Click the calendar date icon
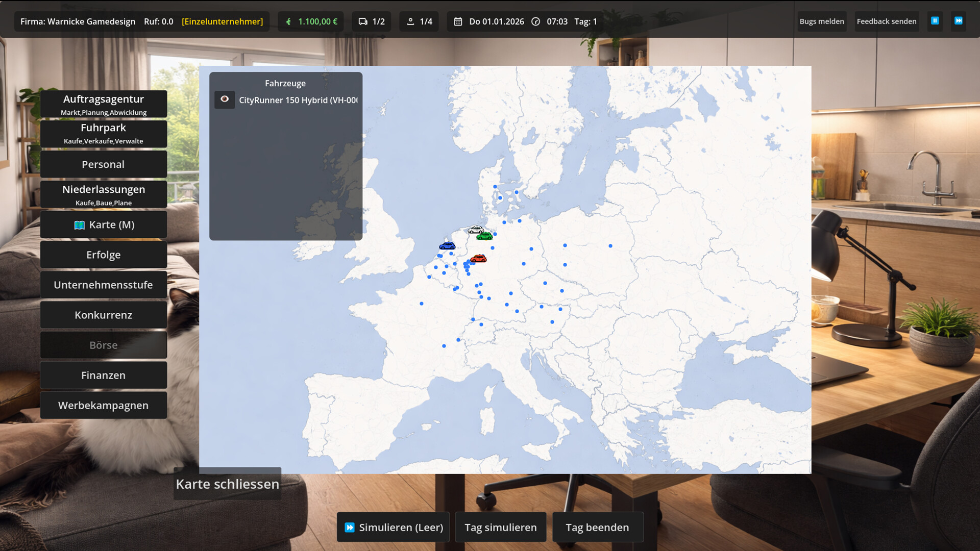Screen dimensions: 980x551 458,21
